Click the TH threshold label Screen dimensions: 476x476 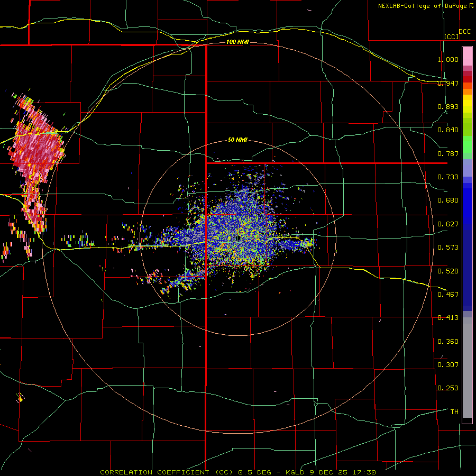click(454, 412)
